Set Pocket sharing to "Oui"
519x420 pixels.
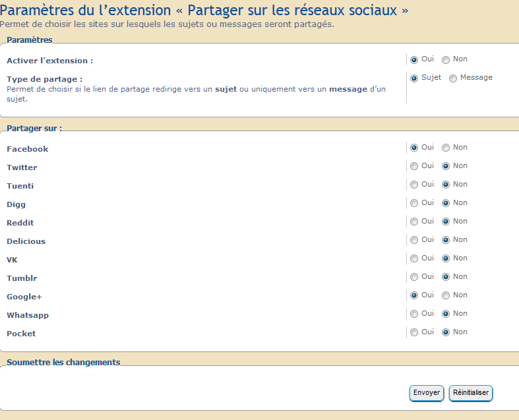coord(414,333)
